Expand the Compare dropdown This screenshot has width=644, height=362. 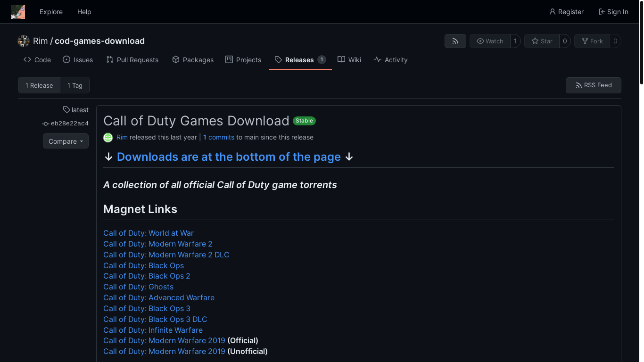[66, 141]
